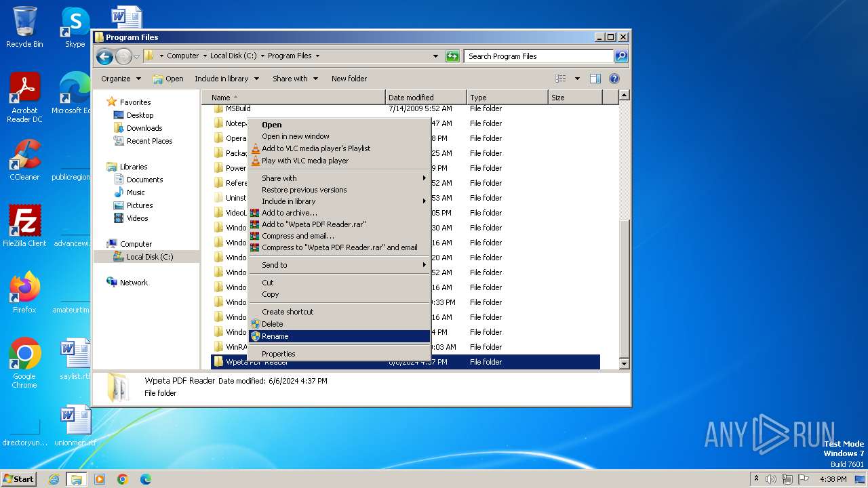Select Play with VLC media player
This screenshot has width=868, height=488.
click(x=339, y=161)
